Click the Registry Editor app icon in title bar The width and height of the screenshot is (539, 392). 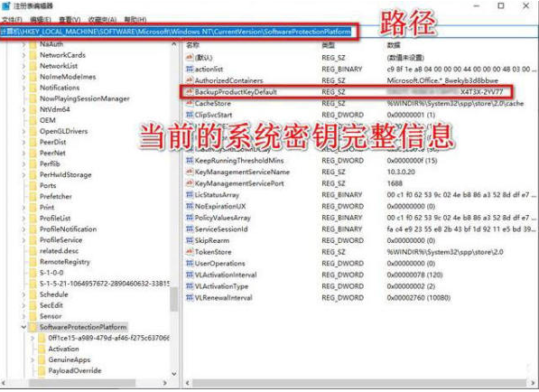[x=6, y=5]
